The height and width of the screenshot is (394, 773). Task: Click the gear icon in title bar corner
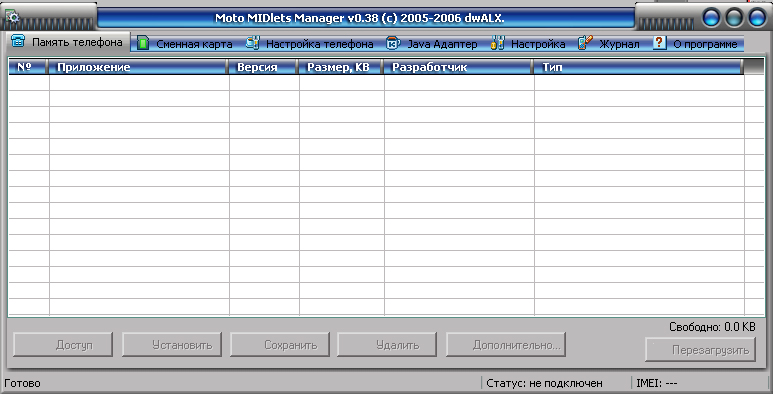pyautogui.click(x=12, y=17)
